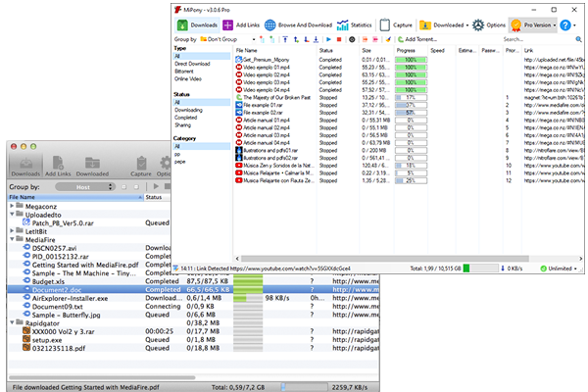Filter Status by Sharing
The width and height of the screenshot is (588, 392).
click(x=182, y=124)
